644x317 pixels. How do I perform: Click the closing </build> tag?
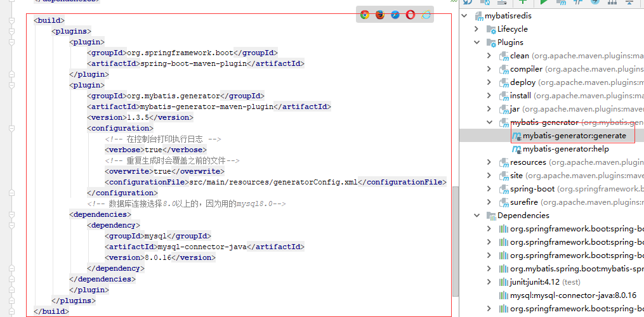click(51, 311)
